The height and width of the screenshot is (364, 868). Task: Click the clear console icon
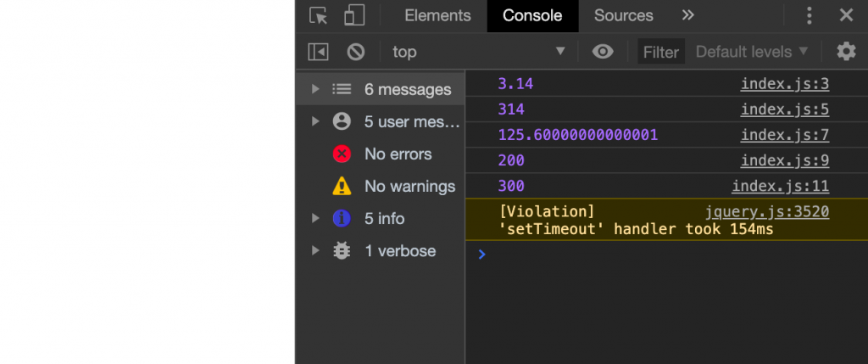click(x=356, y=52)
